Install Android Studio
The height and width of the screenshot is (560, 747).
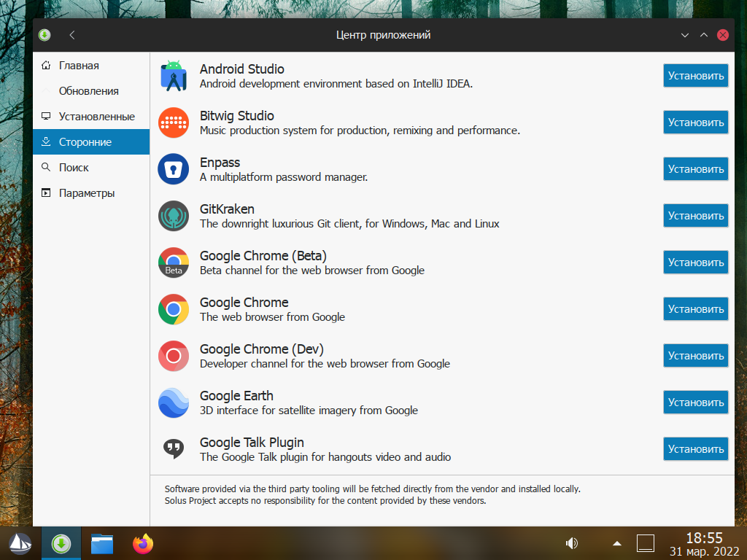click(x=695, y=76)
